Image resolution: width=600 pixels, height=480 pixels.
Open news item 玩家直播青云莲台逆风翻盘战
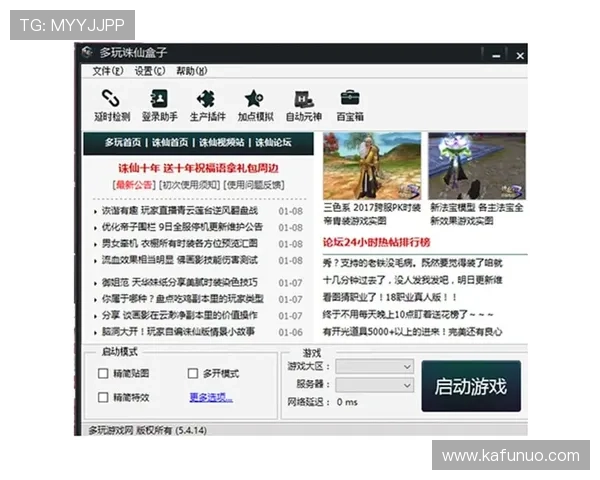coord(180,211)
